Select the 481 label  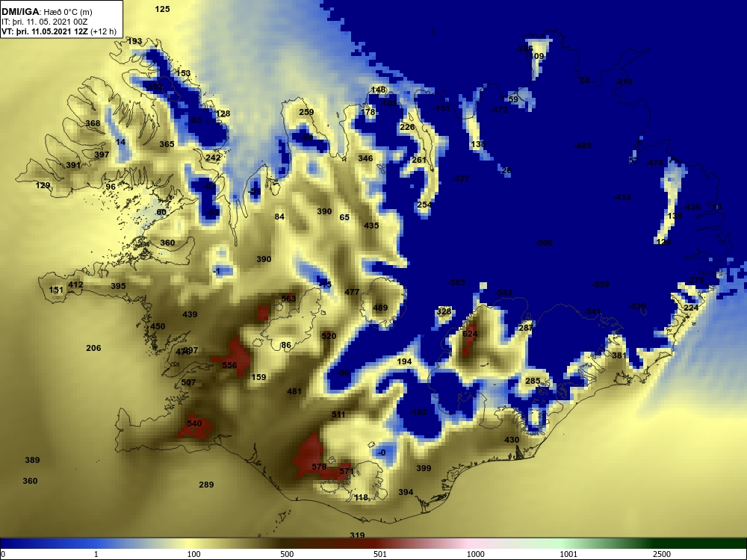coord(294,391)
